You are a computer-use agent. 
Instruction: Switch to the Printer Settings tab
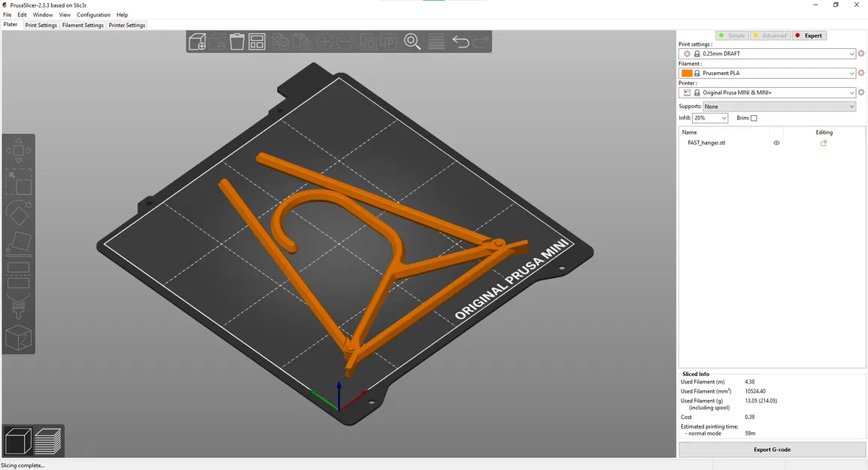pyautogui.click(x=127, y=25)
